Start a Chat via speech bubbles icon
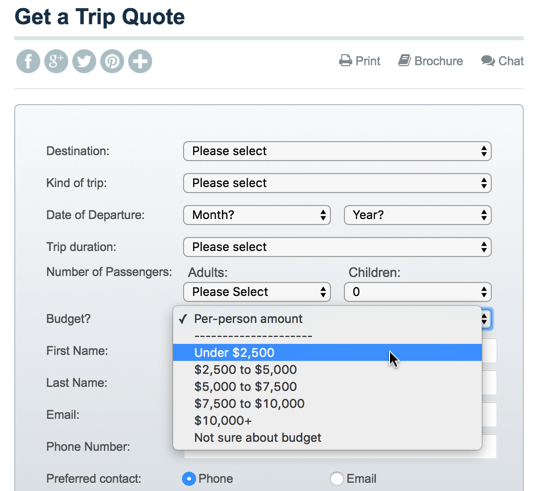 (488, 61)
